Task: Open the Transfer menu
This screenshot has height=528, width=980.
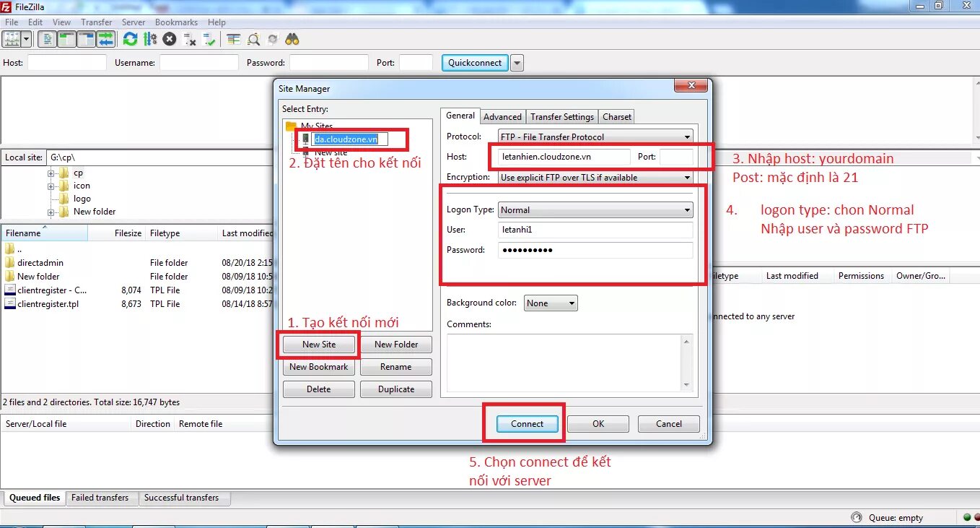Action: (97, 22)
